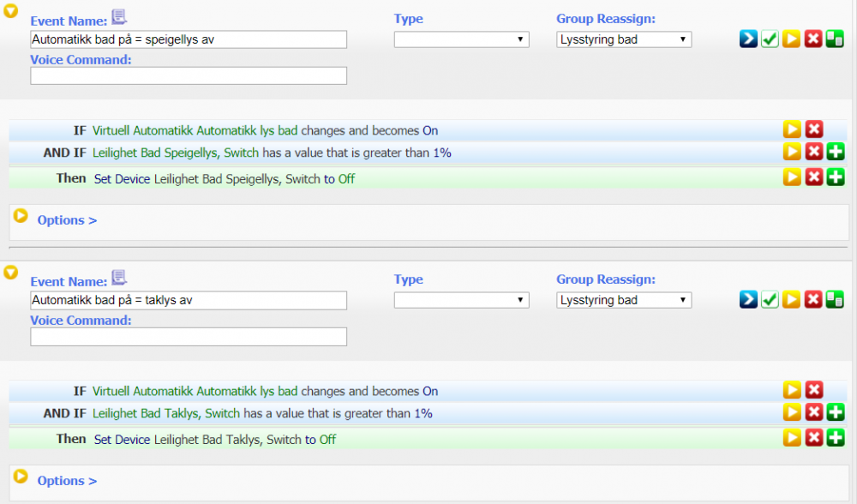Delete the 'taklys av' event with header red X

tap(813, 300)
